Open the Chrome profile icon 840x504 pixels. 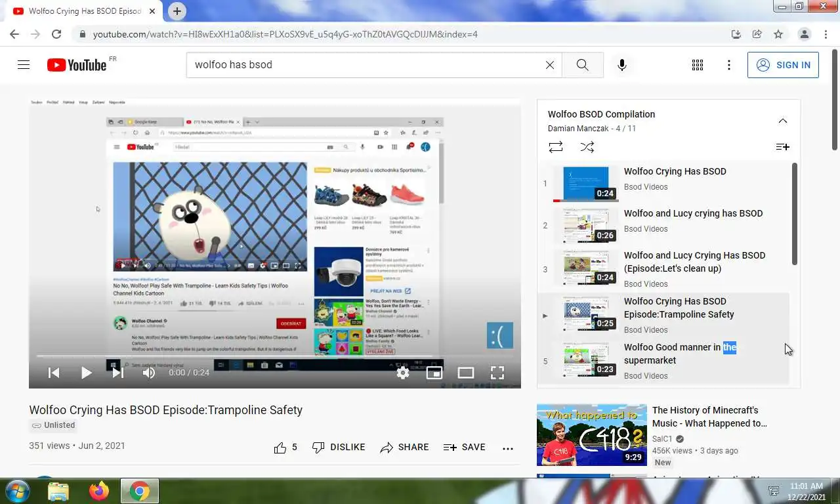tap(804, 34)
